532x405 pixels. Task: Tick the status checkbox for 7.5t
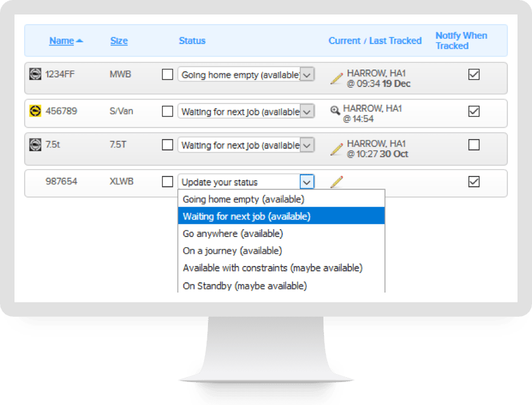[167, 145]
